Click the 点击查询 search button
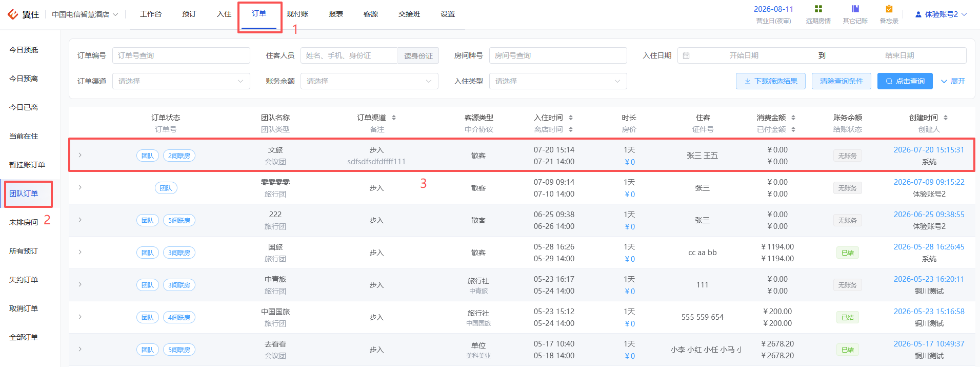The height and width of the screenshot is (367, 980). coord(905,81)
